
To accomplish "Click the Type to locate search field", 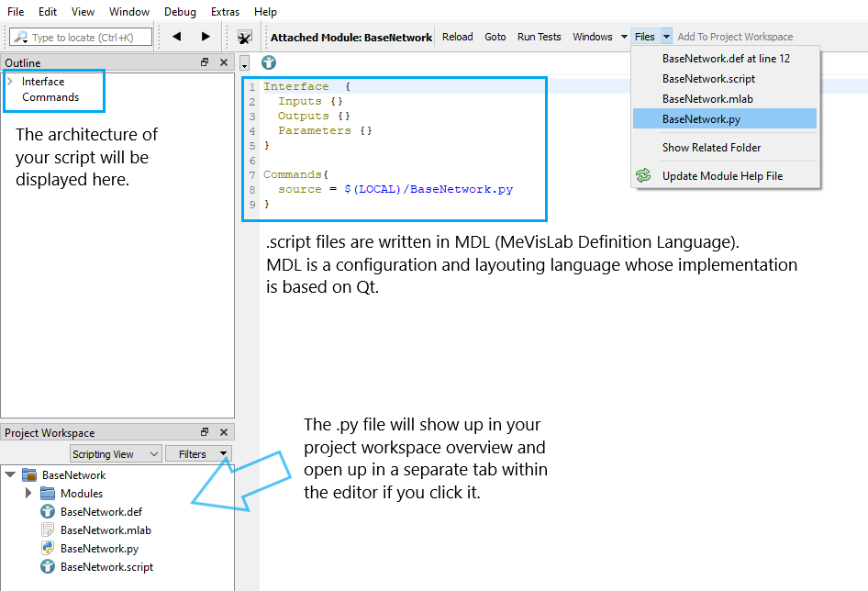I will [x=83, y=38].
